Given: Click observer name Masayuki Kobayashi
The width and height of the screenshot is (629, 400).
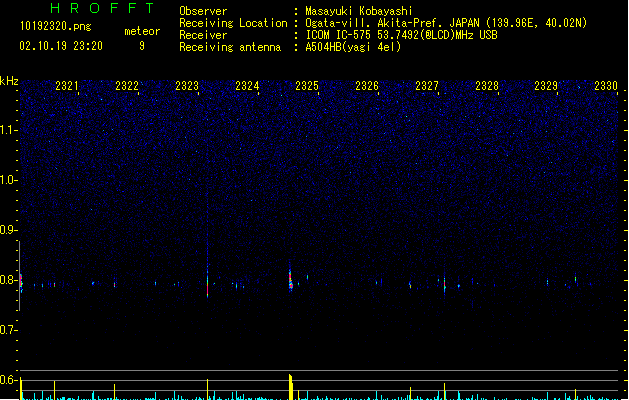Looking at the screenshot, I should tap(359, 11).
